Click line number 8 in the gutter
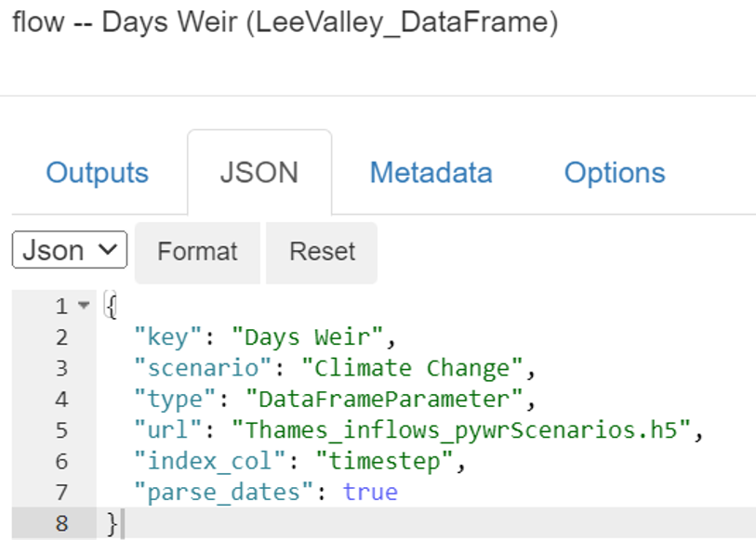This screenshot has height=540, width=756. click(61, 523)
